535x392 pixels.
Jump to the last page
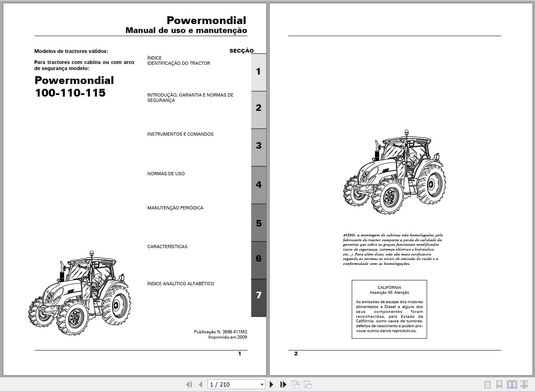coord(283,384)
